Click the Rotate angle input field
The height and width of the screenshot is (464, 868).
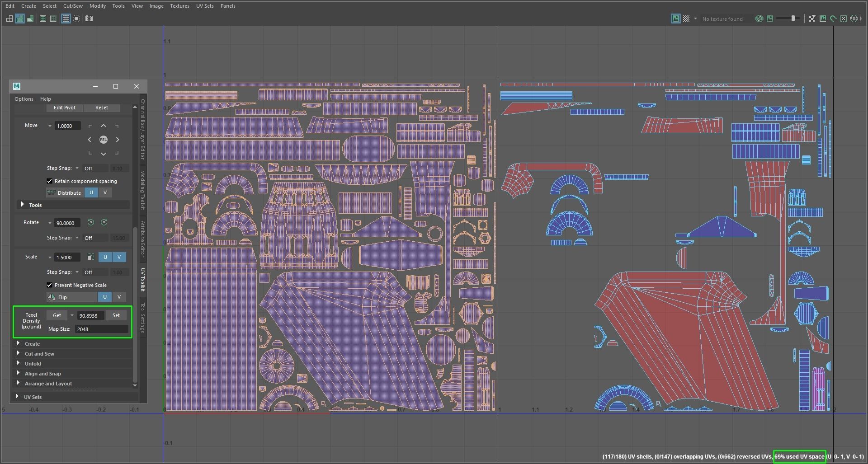[x=67, y=223]
